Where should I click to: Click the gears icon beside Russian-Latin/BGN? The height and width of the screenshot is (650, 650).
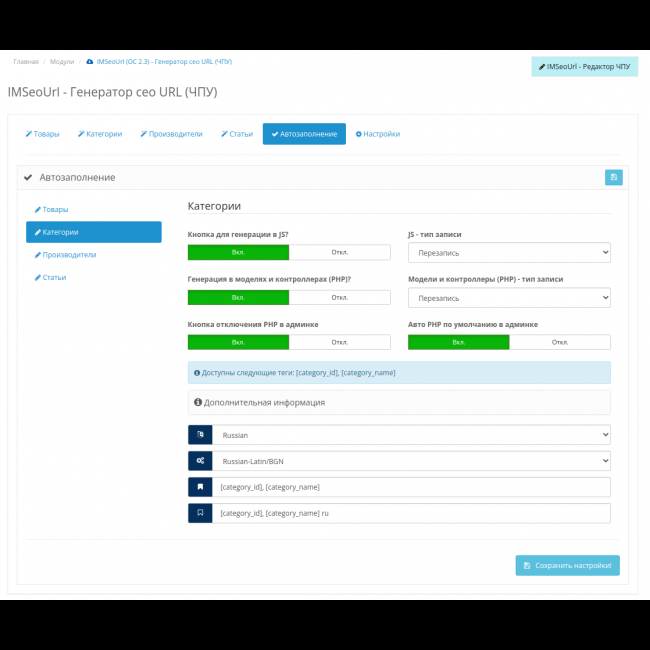click(x=200, y=461)
